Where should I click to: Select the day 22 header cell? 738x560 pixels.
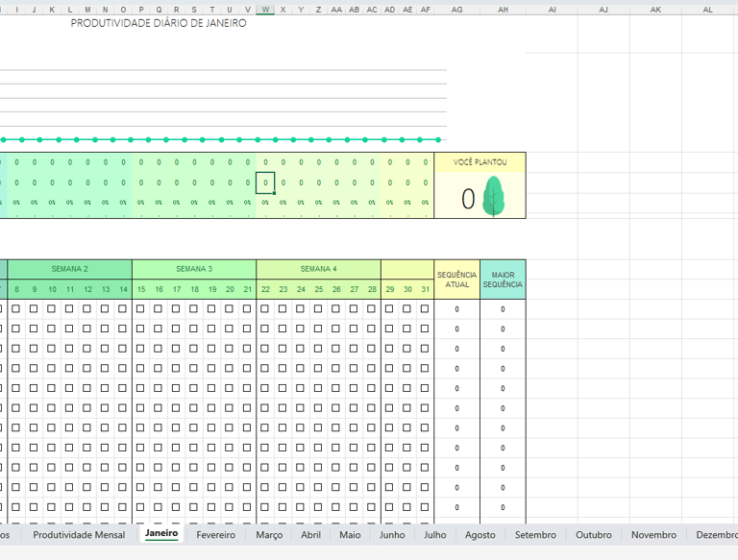point(265,289)
